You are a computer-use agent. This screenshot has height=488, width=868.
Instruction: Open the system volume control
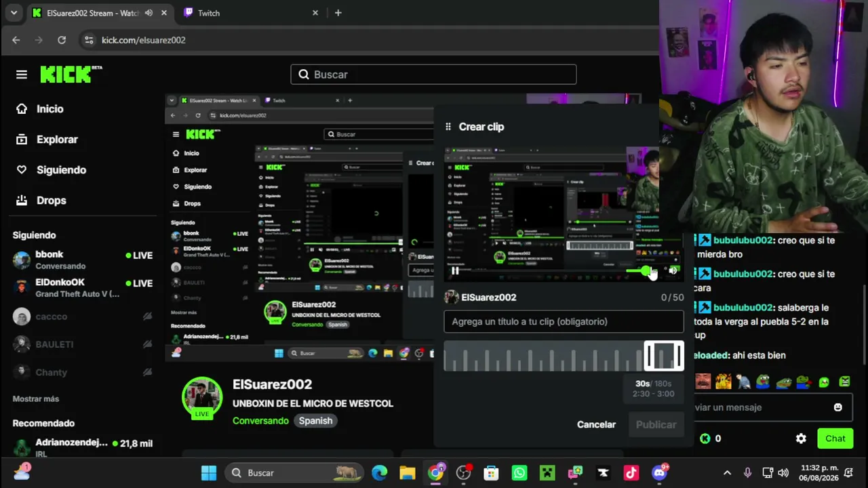click(783, 473)
